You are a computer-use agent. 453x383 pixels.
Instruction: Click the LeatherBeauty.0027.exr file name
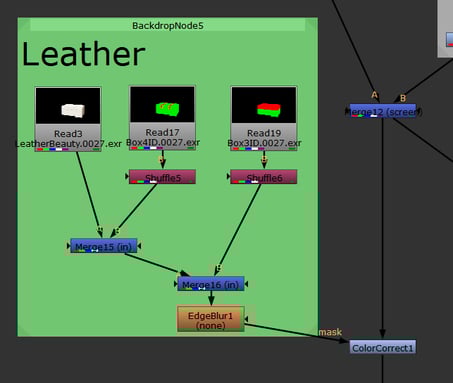[68, 144]
